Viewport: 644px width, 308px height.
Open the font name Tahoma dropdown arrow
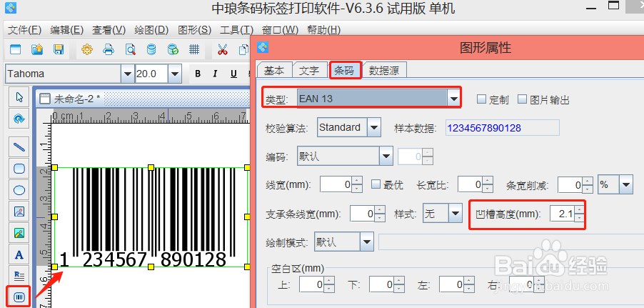pos(128,74)
